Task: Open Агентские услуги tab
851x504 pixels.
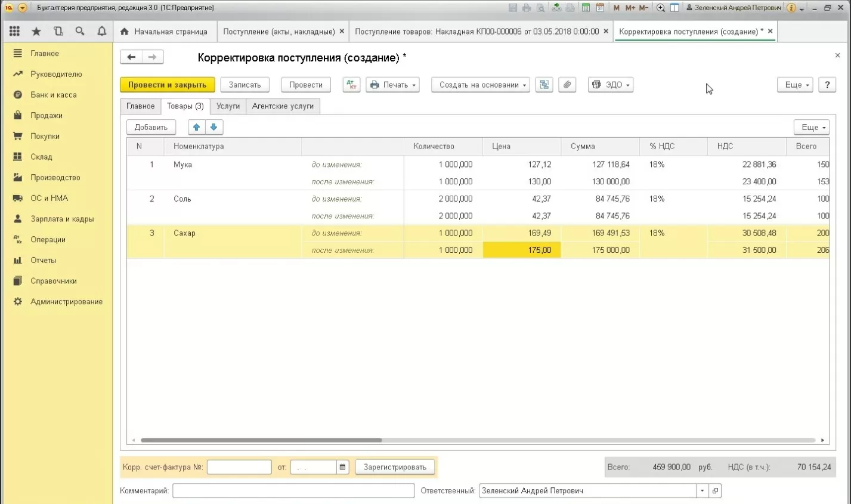Action: (283, 106)
